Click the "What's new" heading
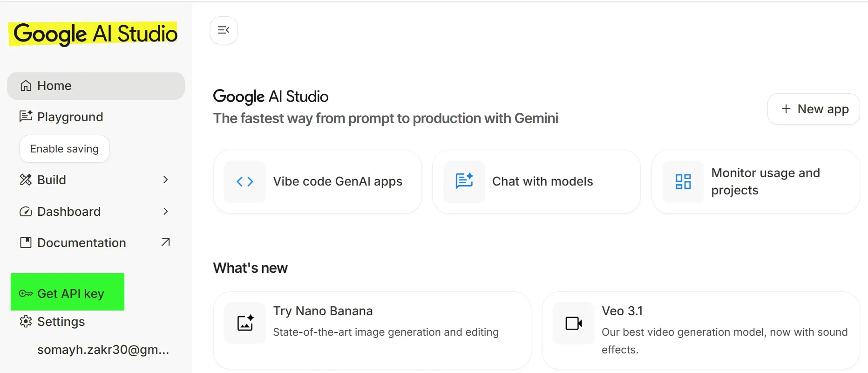The width and height of the screenshot is (868, 373). tap(251, 268)
